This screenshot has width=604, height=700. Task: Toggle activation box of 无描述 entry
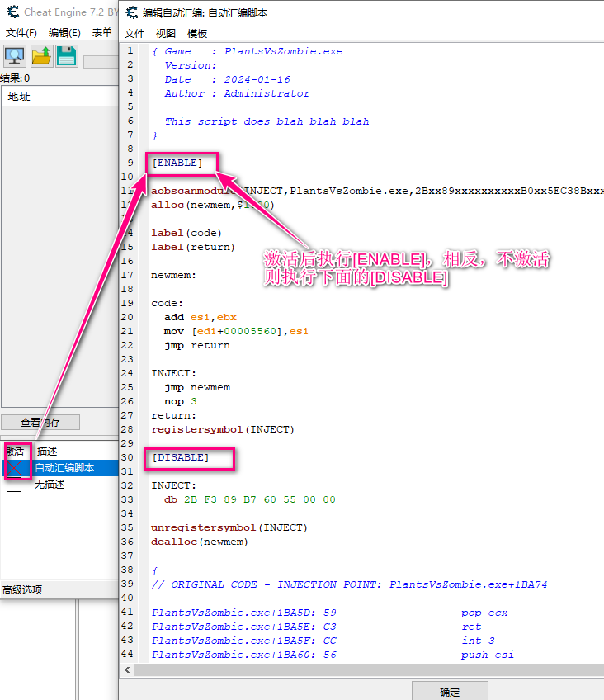(14, 485)
